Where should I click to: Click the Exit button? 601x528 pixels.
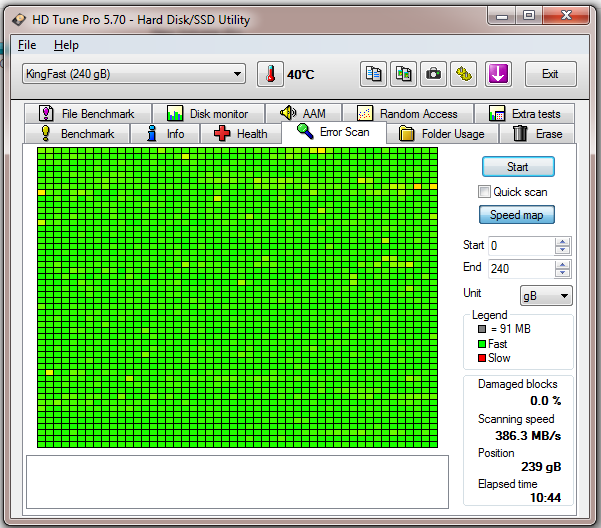[550, 74]
